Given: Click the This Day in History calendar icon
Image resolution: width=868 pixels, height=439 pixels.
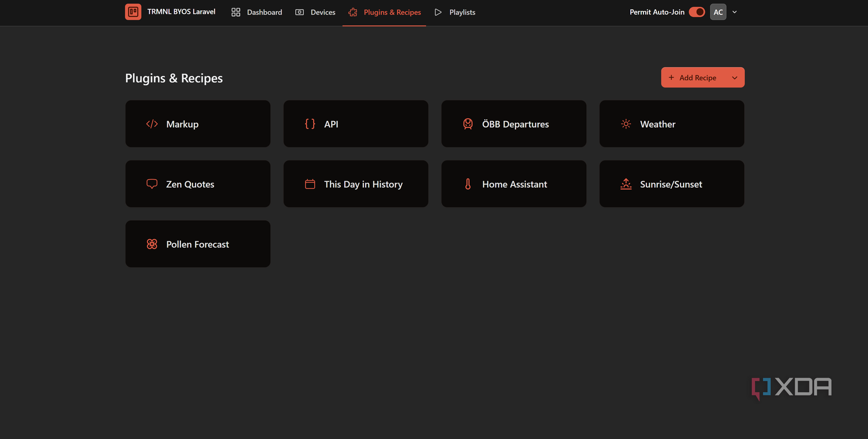Looking at the screenshot, I should coord(310,184).
